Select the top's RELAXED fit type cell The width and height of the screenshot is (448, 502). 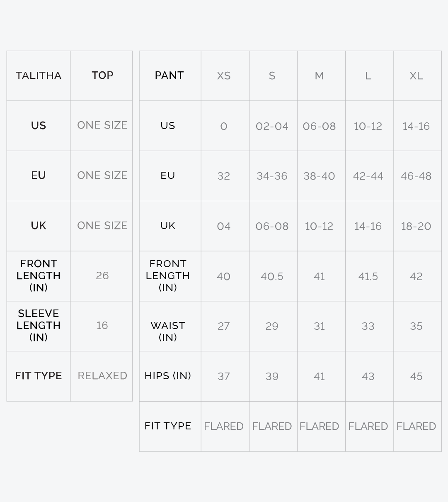[102, 376]
